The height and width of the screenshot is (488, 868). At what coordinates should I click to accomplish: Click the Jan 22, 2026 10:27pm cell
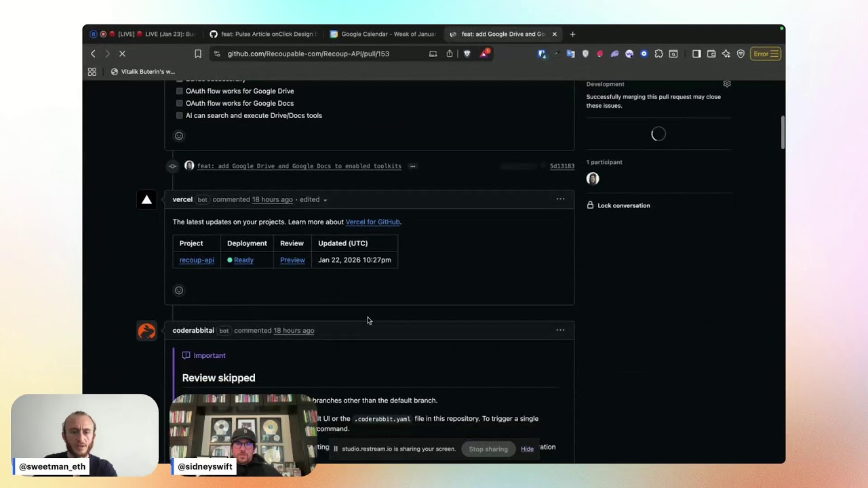[354, 260]
